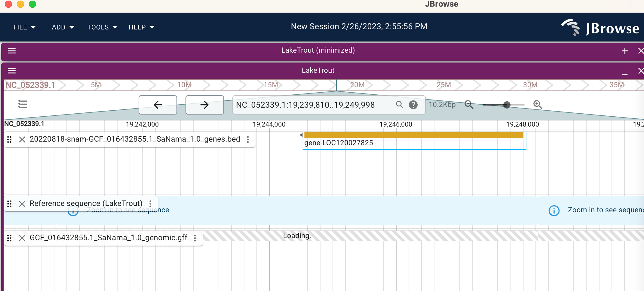Open the minimized LakeTrout view menu
The height and width of the screenshot is (291, 644).
click(x=12, y=51)
